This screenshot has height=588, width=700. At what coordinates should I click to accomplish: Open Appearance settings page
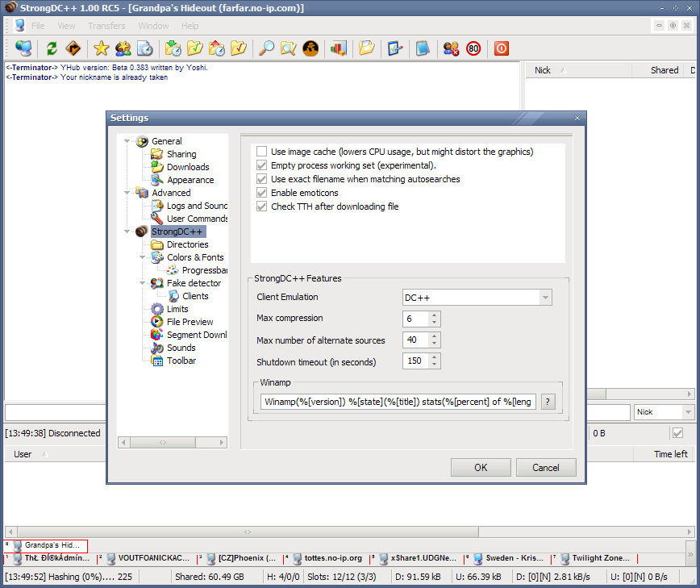click(x=190, y=180)
